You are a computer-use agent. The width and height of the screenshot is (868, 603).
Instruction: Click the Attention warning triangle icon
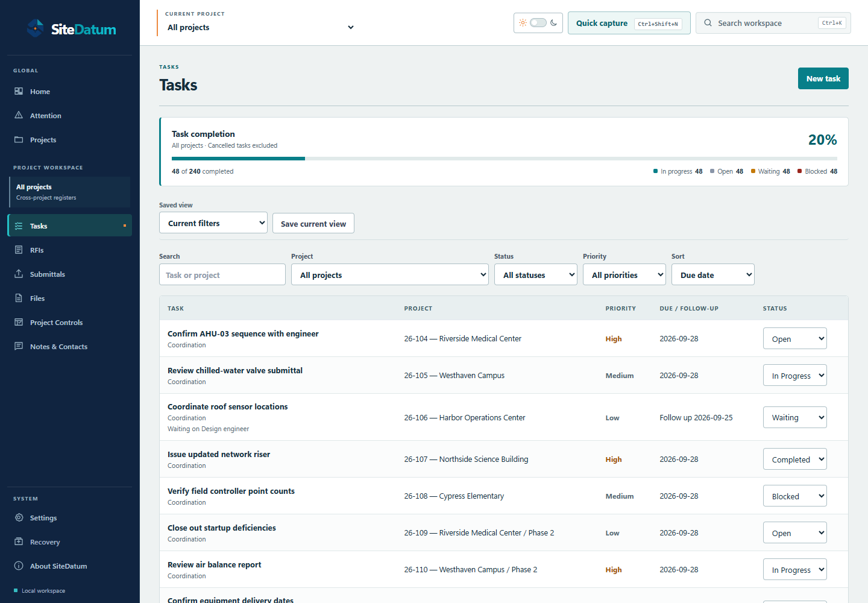pyautogui.click(x=19, y=115)
